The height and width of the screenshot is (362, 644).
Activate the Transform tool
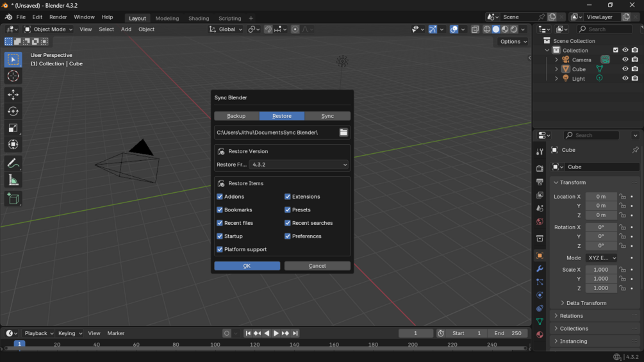[13, 144]
